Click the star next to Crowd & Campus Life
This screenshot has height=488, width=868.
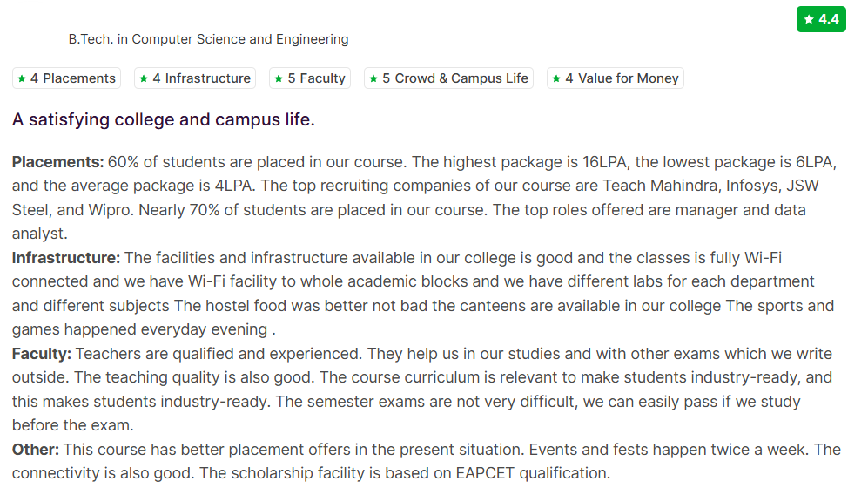pyautogui.click(x=373, y=78)
